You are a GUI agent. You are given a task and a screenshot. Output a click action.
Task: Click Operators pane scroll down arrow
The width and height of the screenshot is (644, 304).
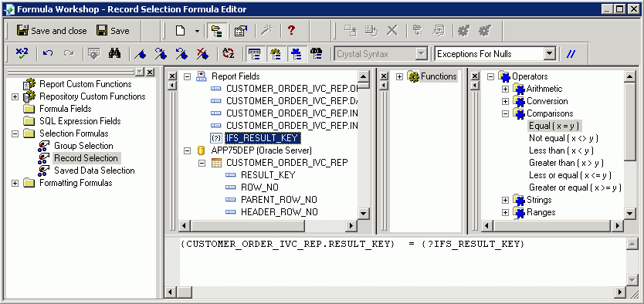pos(629,213)
